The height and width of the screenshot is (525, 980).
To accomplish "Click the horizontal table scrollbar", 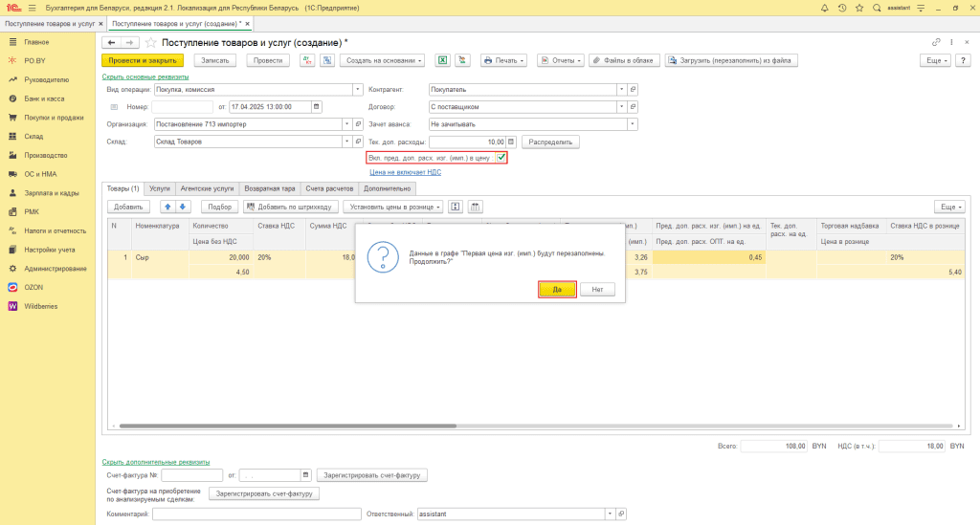I will tap(287, 426).
